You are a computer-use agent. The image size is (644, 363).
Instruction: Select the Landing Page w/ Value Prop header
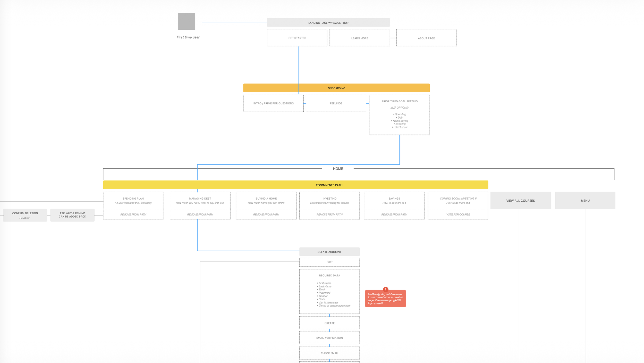point(328,23)
